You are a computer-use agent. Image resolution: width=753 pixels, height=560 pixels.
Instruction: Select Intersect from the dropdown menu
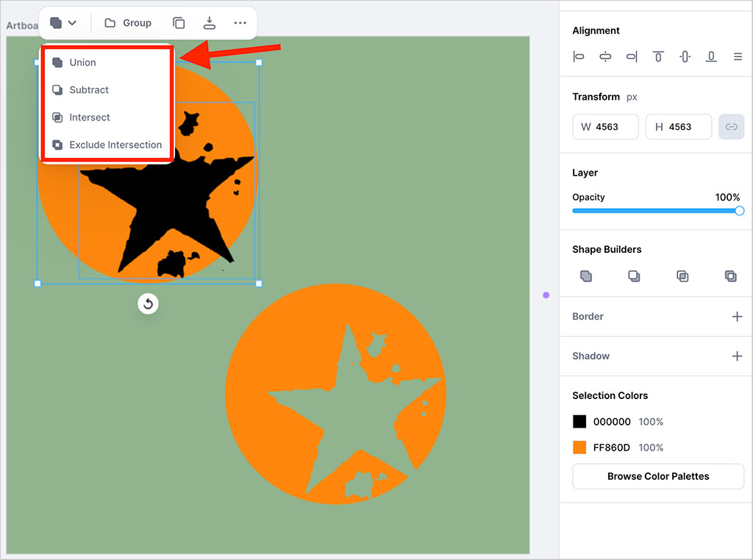(107, 117)
